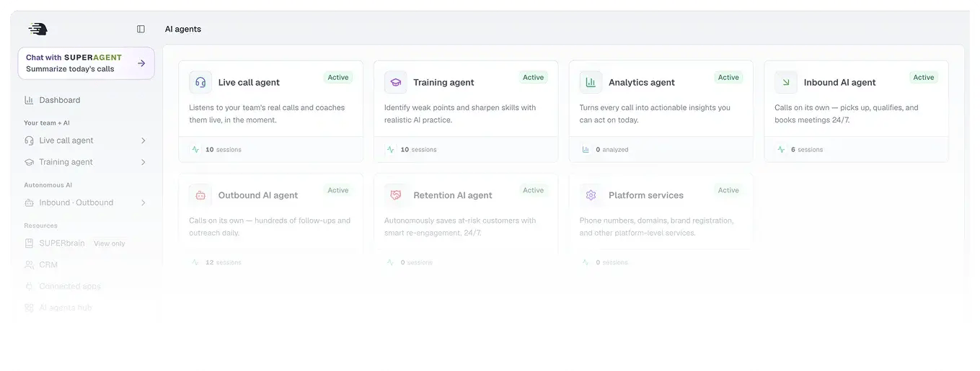The width and height of the screenshot is (980, 371).
Task: Click the graduation cap icon beside sidebar Training agent
Action: [29, 162]
